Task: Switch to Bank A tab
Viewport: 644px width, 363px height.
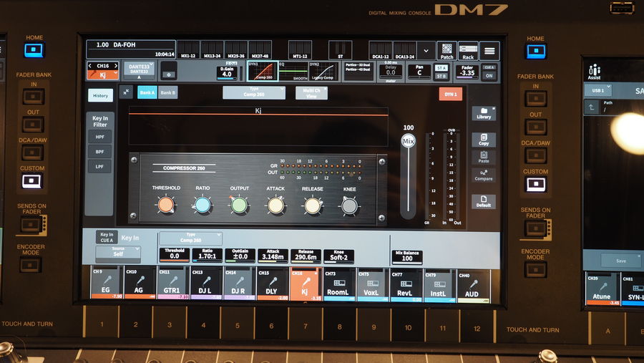Action: (147, 93)
